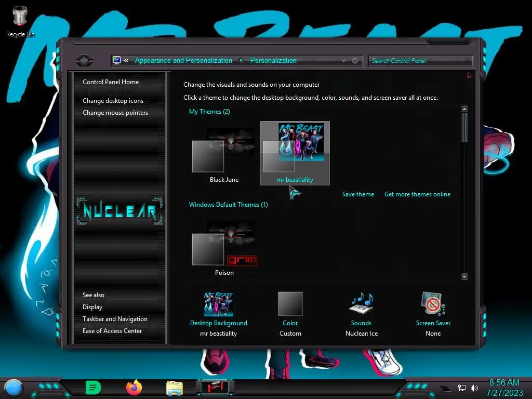Click the volume speaker tray icon

point(474,388)
